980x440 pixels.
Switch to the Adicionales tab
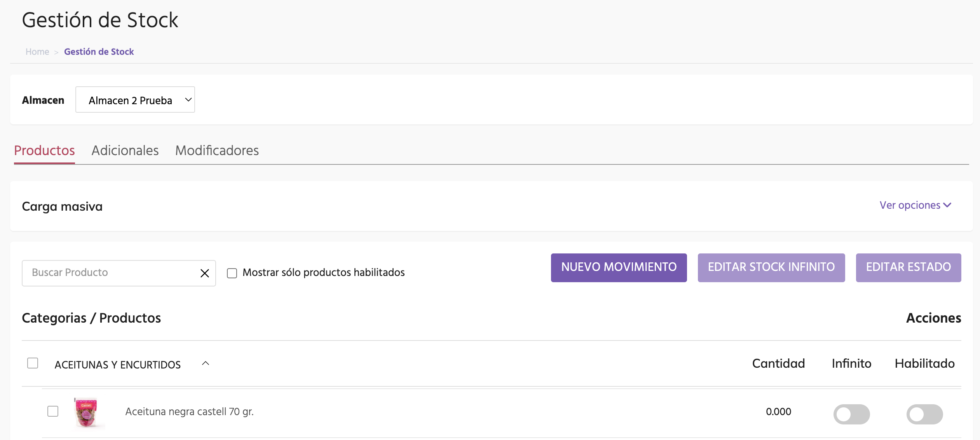(x=125, y=150)
